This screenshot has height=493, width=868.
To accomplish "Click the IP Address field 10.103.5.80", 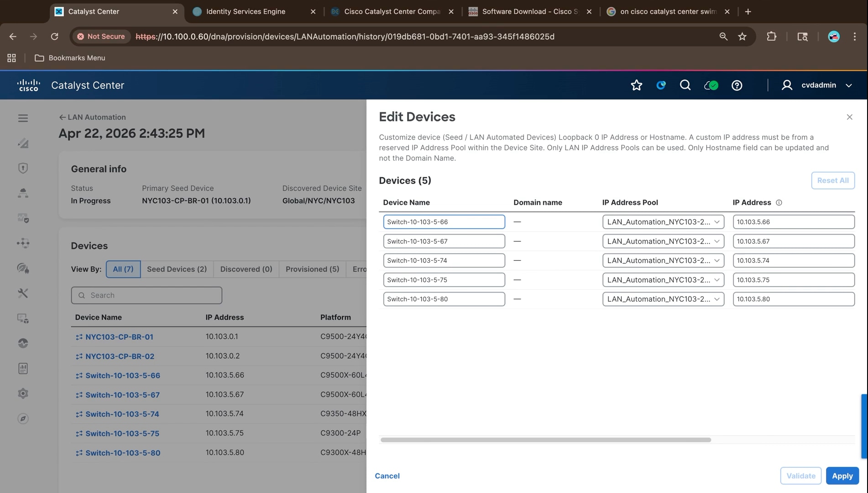I will (x=794, y=299).
